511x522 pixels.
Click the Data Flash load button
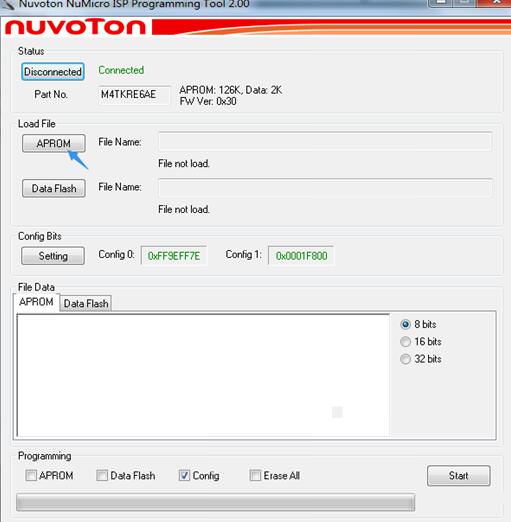tap(54, 188)
